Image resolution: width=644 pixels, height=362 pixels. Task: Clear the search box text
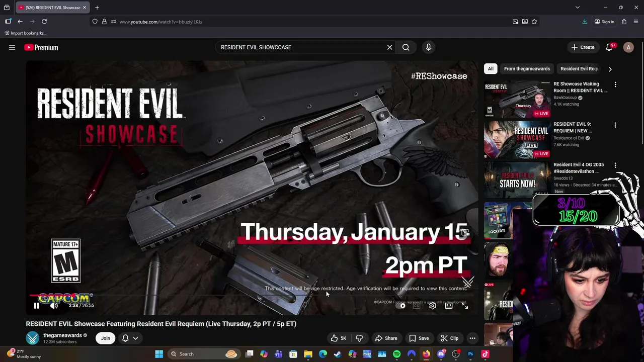coord(389,47)
